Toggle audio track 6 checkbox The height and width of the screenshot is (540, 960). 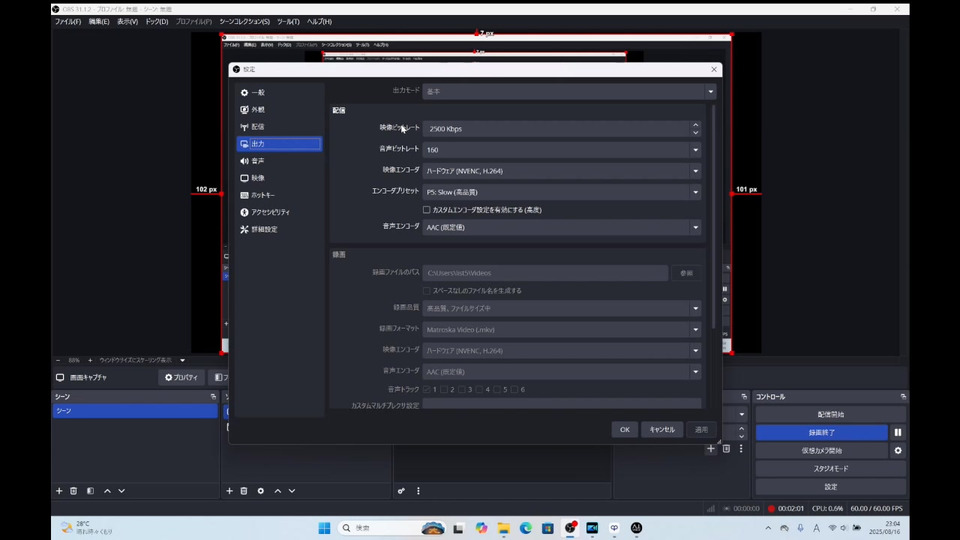point(515,389)
